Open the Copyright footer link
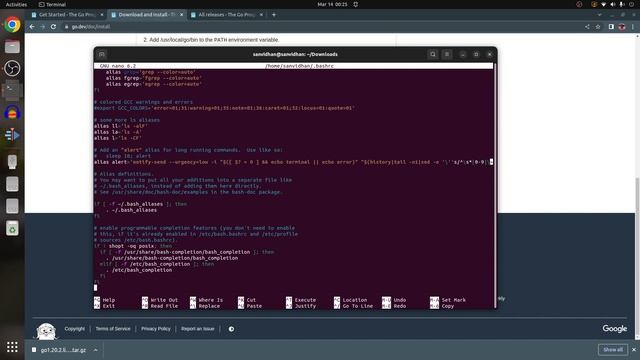The height and width of the screenshot is (360, 640). [75, 329]
